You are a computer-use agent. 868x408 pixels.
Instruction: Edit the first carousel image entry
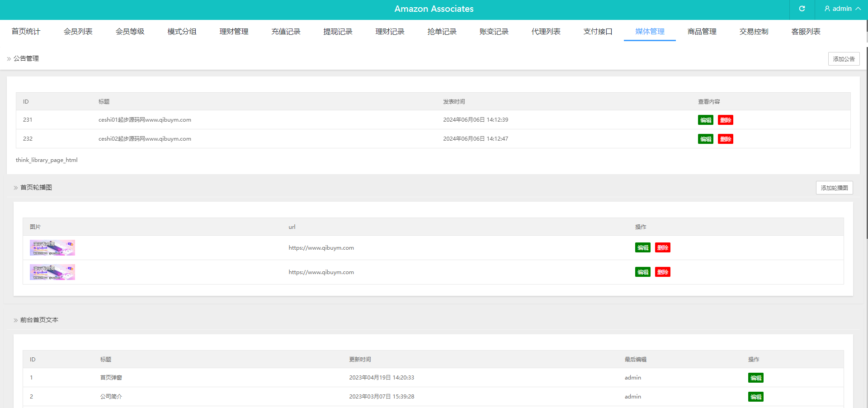(642, 248)
